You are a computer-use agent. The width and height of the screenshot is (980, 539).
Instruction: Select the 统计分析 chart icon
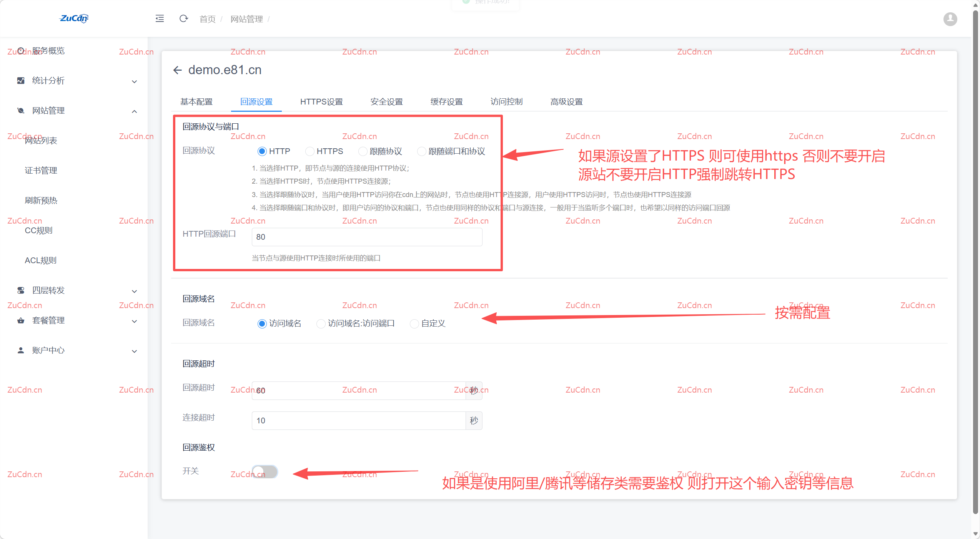coord(20,81)
